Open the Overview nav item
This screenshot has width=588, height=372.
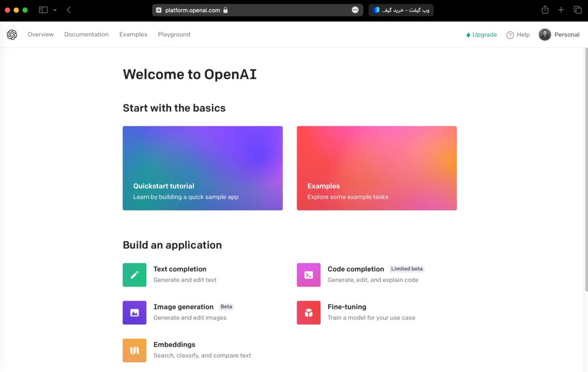pos(40,35)
